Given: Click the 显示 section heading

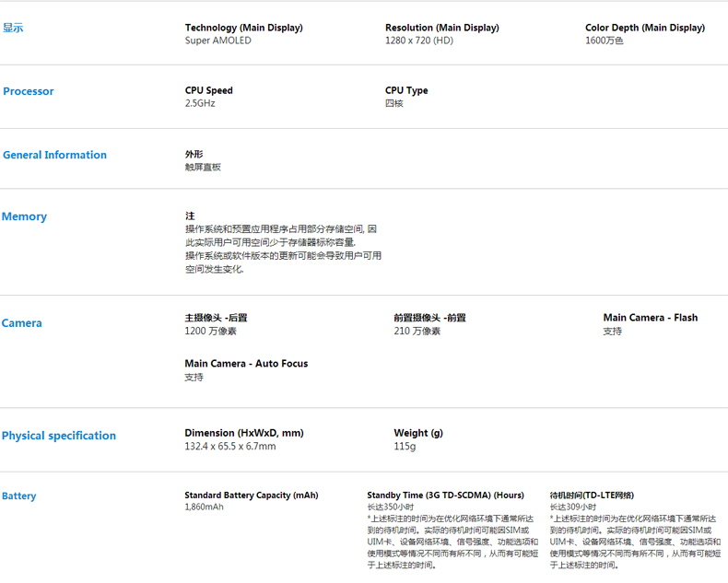Looking at the screenshot, I should pos(13,29).
